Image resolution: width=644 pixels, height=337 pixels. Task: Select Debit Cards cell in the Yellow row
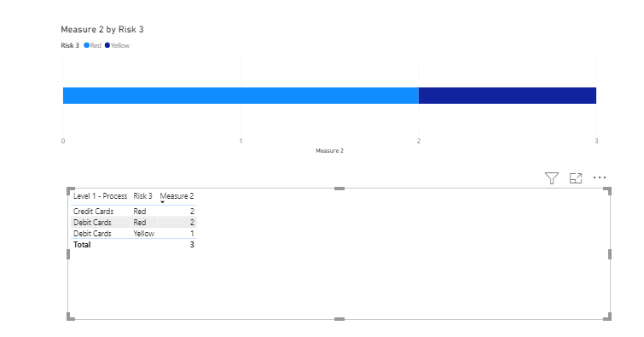pos(92,234)
